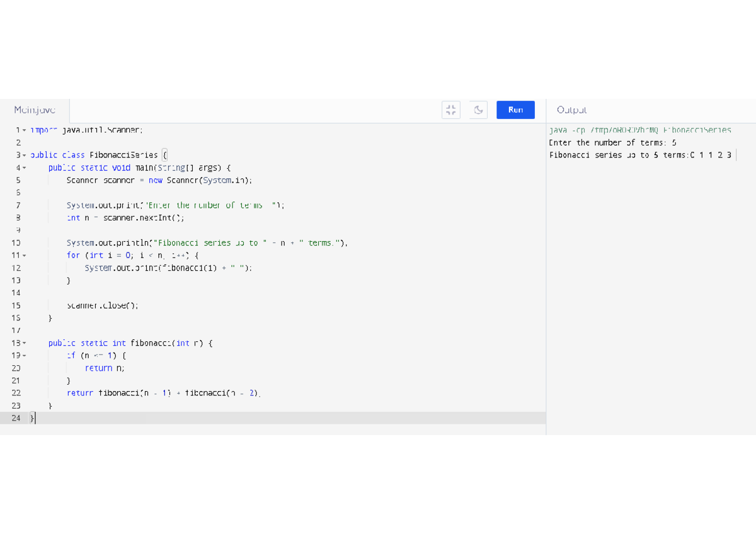Select the Main.java tab
The image size is (756, 534).
(35, 110)
